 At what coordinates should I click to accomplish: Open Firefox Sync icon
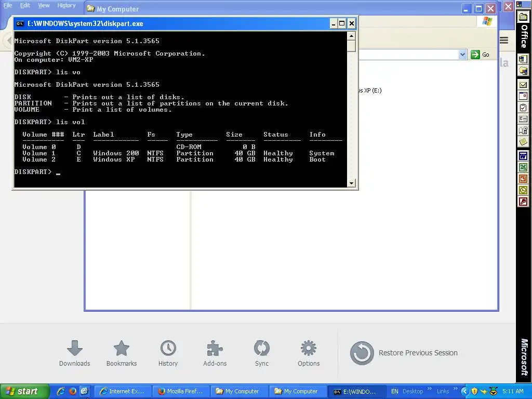click(262, 348)
